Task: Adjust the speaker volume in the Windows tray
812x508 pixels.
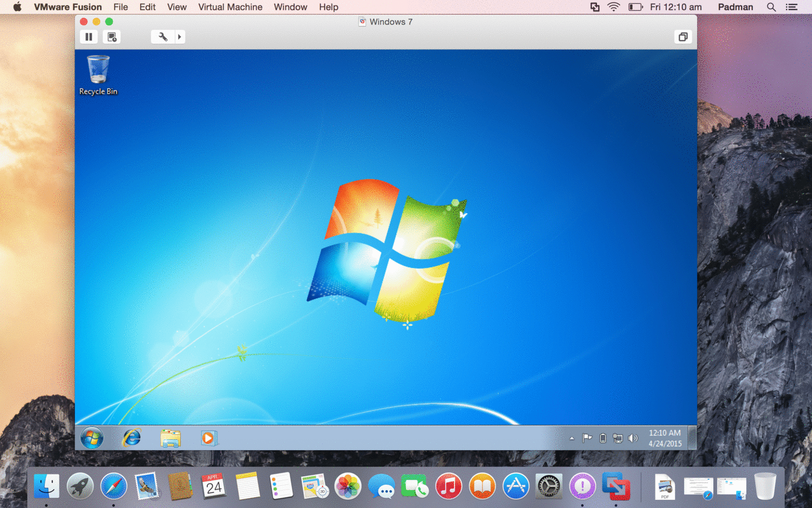Action: coord(634,438)
